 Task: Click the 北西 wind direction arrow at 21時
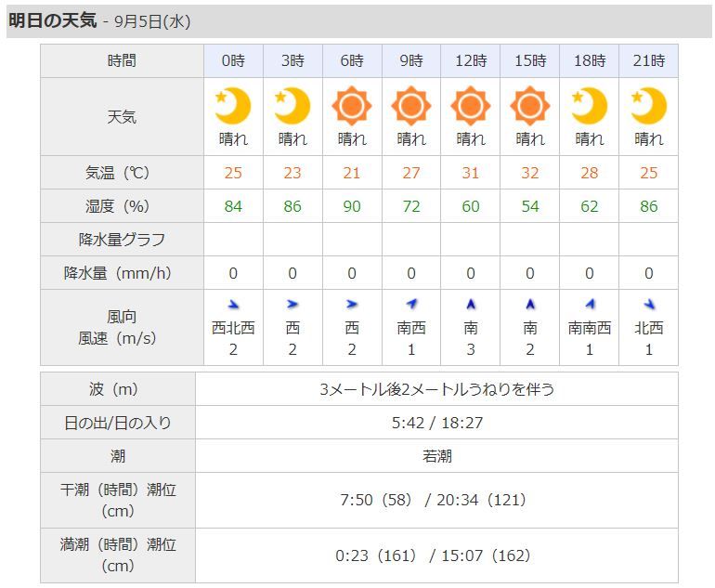click(x=649, y=304)
